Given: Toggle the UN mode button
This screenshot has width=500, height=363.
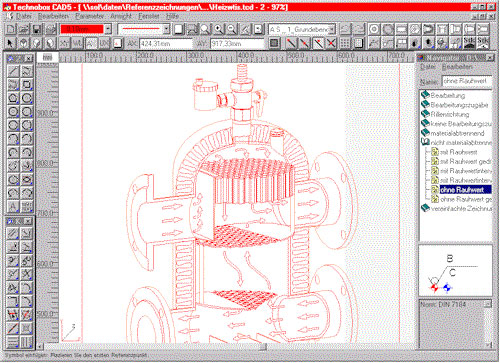Looking at the screenshot, I should (x=104, y=43).
